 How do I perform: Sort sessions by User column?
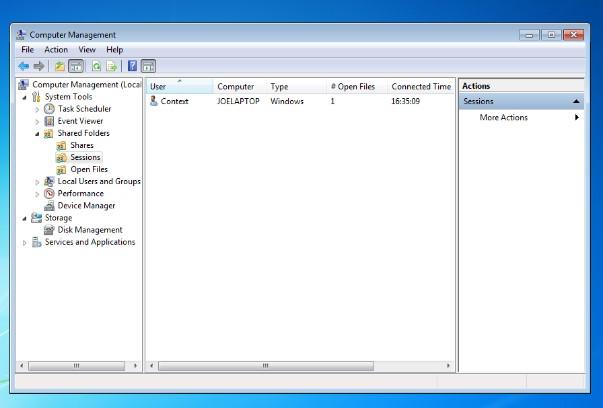tap(180, 87)
